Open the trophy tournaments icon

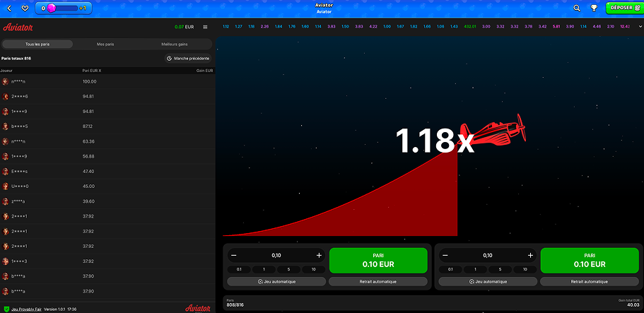tap(594, 8)
